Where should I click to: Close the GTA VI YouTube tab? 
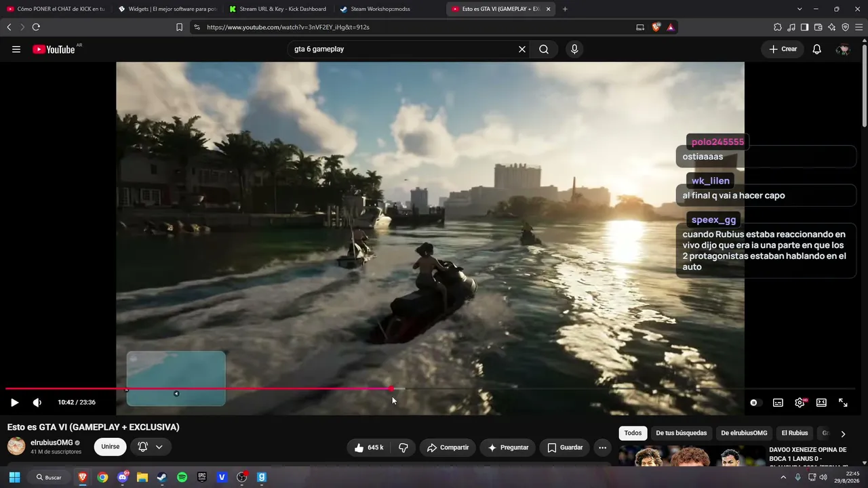pyautogui.click(x=548, y=9)
